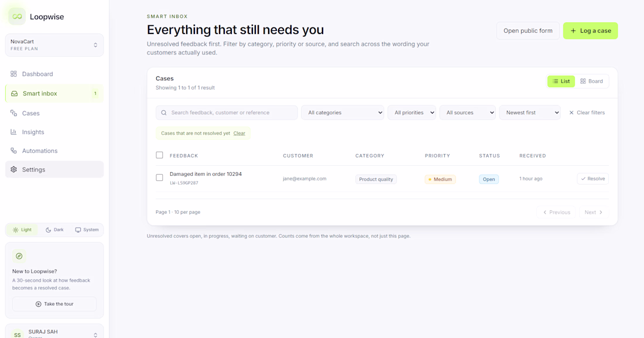Viewport: 644px width, 338px height.
Task: Open the All priorities dropdown
Action: [412, 112]
